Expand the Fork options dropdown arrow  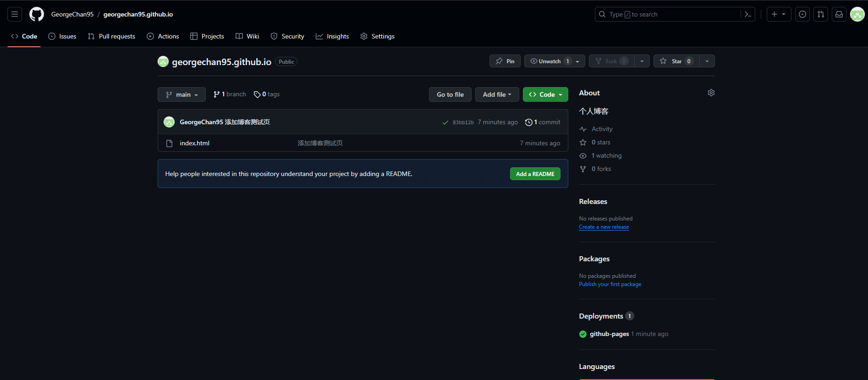[642, 61]
